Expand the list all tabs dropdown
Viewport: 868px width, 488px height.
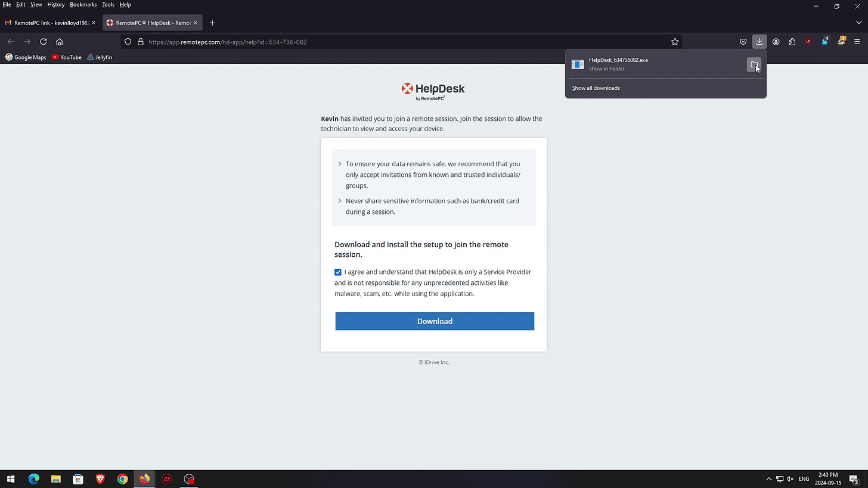pos(858,23)
